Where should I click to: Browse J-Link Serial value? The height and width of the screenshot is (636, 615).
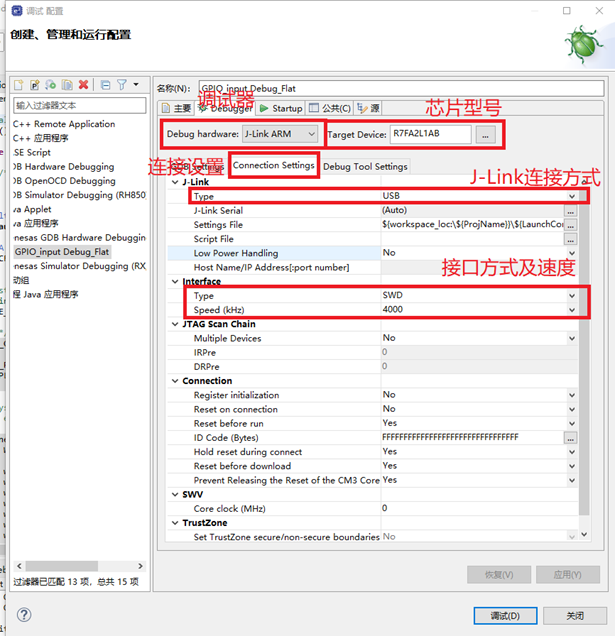[570, 211]
